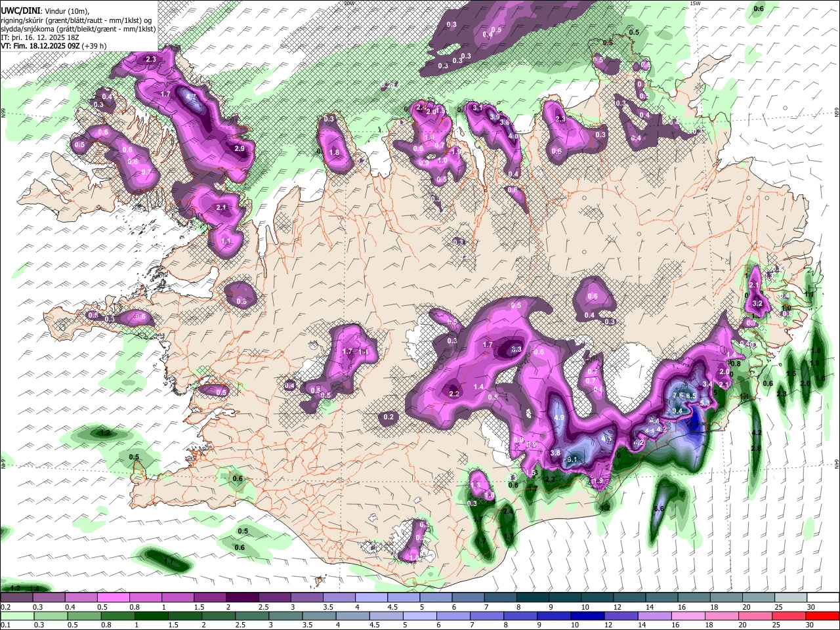Screen dimensions: 840x630
Task: Click the valid time 'VT: Fim. 18.12.2025 09Z'
Action: coord(41,47)
